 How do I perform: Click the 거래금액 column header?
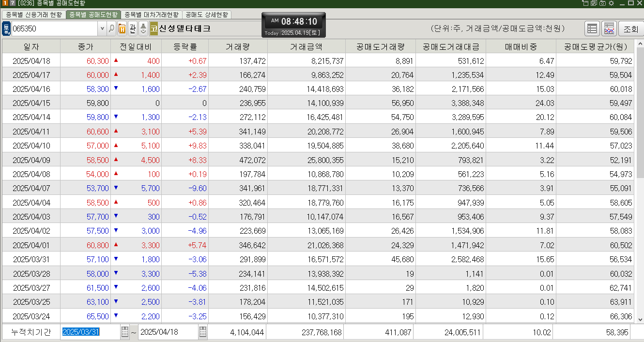click(306, 46)
